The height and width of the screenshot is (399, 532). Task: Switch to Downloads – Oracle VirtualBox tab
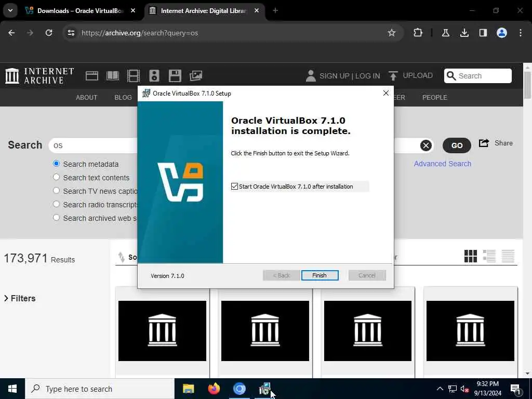[x=81, y=11]
